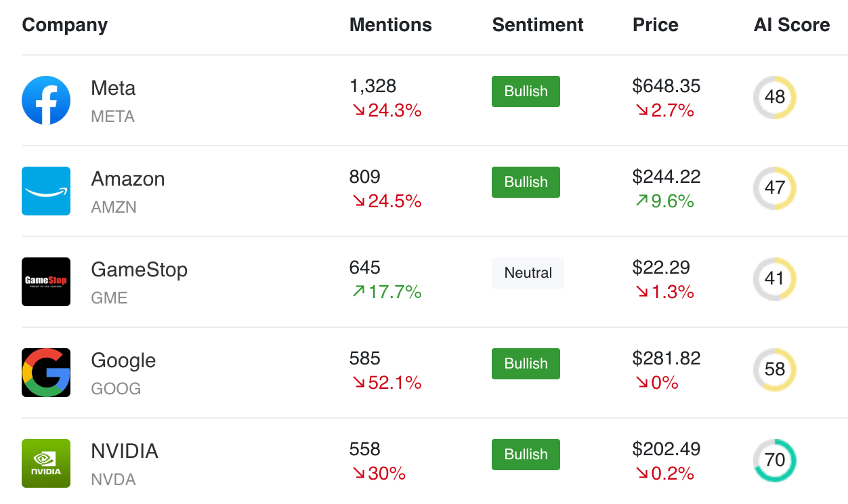
Task: Click GameStop's Neutral sentiment badge
Action: [528, 273]
